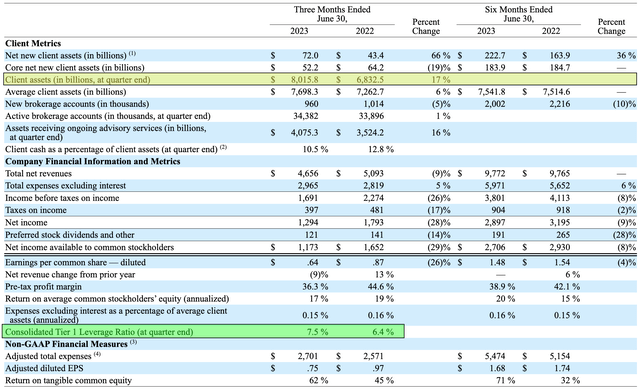Click "Company Financial Information and Metrics" heading
The height and width of the screenshot is (389, 640).
click(93, 161)
